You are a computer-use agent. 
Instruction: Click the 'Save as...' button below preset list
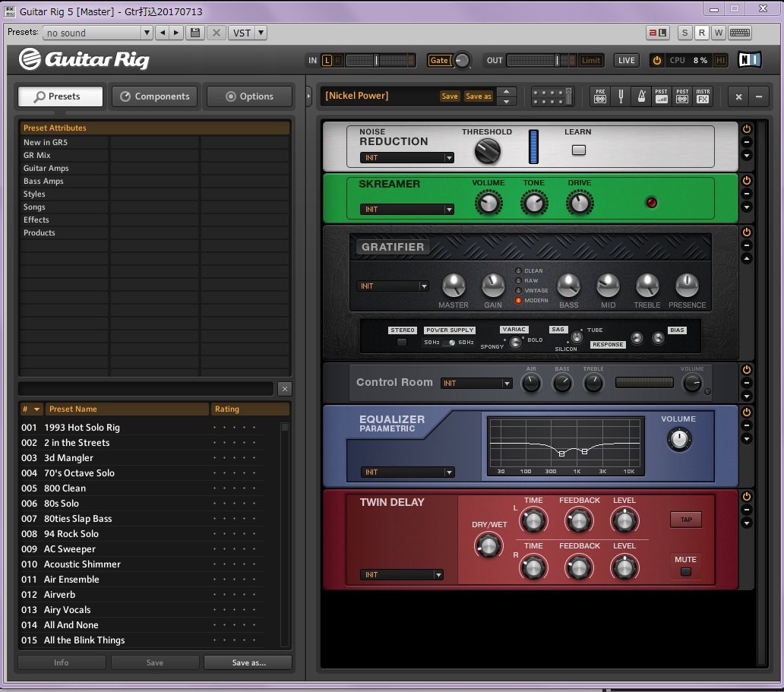248,662
